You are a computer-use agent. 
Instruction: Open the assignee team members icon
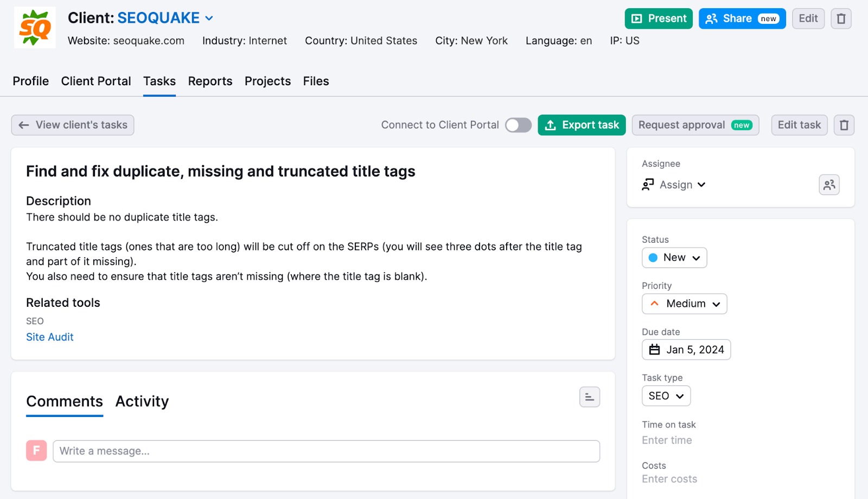pyautogui.click(x=829, y=185)
